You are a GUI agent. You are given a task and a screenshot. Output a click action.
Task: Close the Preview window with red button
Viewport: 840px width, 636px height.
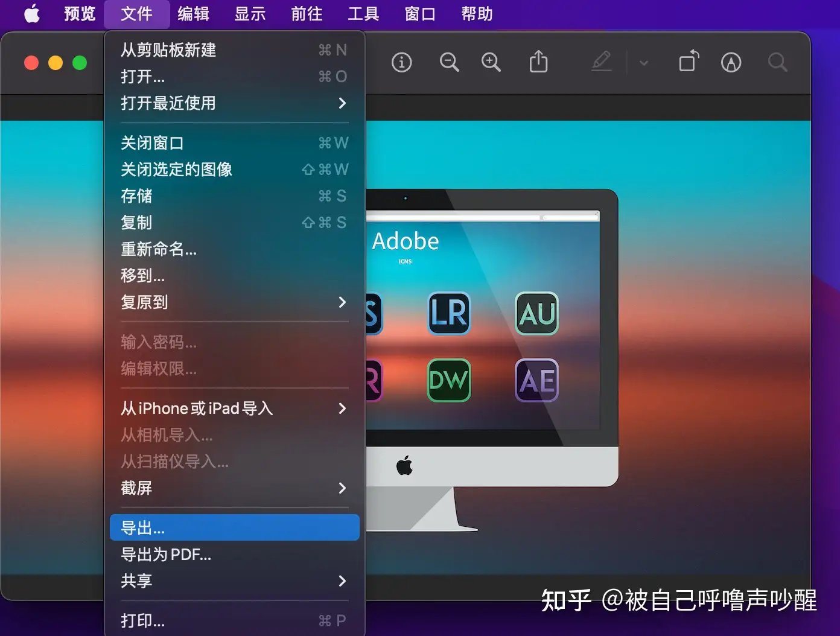31,63
